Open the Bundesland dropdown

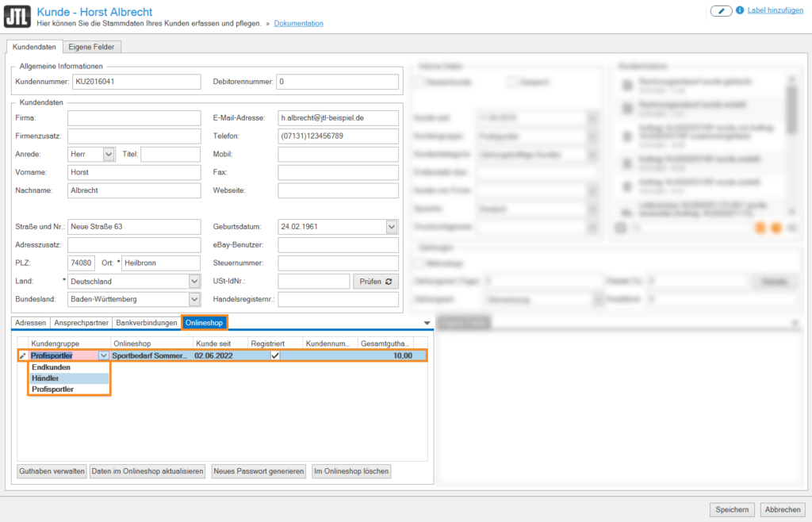point(194,299)
